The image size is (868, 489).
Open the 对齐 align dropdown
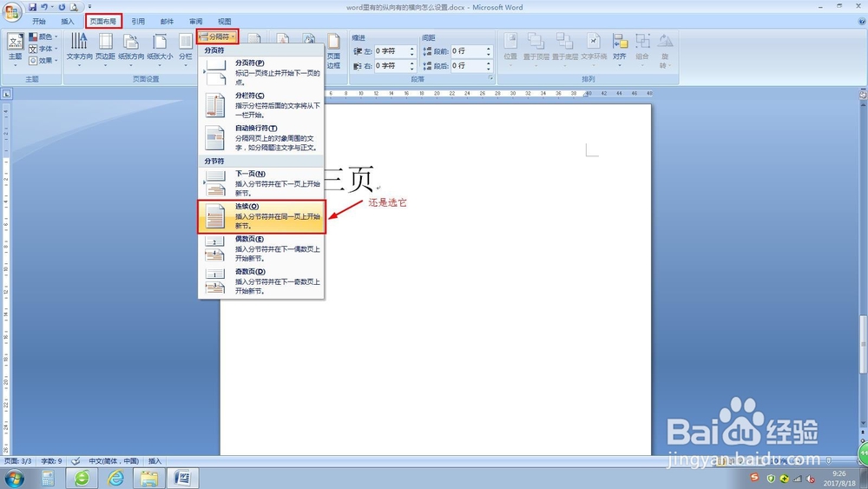pos(620,50)
